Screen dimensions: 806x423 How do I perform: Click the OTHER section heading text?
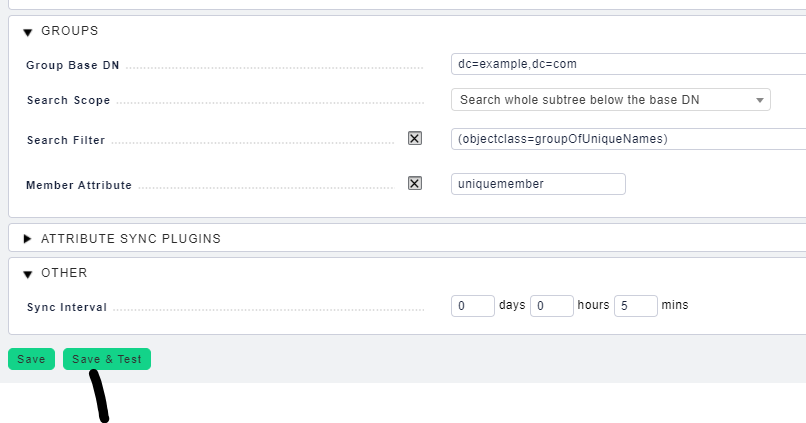[x=64, y=272]
